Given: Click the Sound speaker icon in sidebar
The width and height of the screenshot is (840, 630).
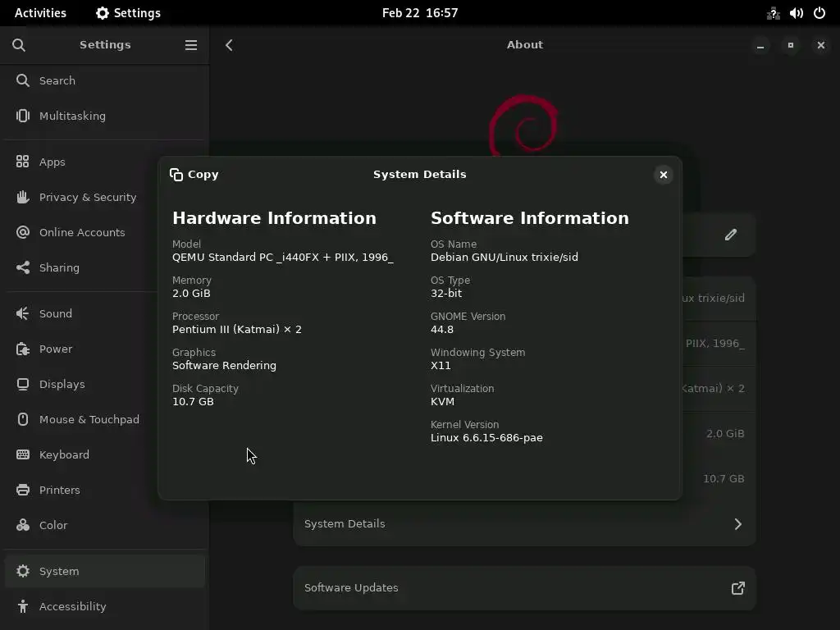Looking at the screenshot, I should pos(22,314).
